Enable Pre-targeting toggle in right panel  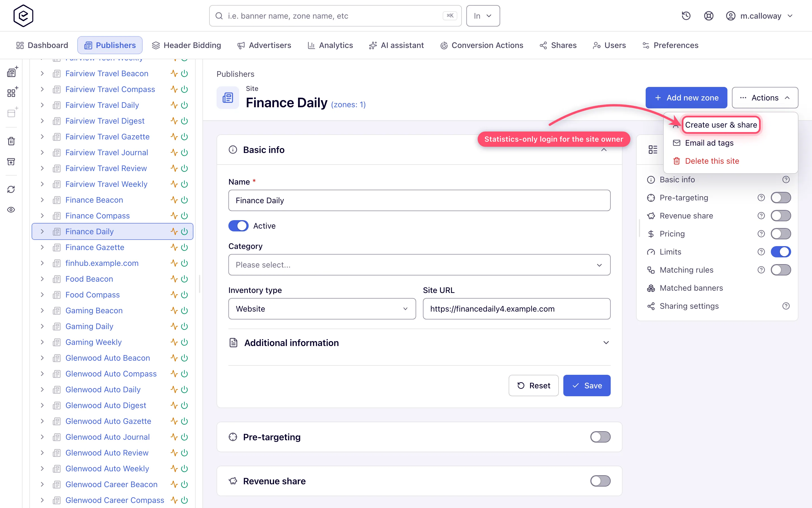click(780, 198)
